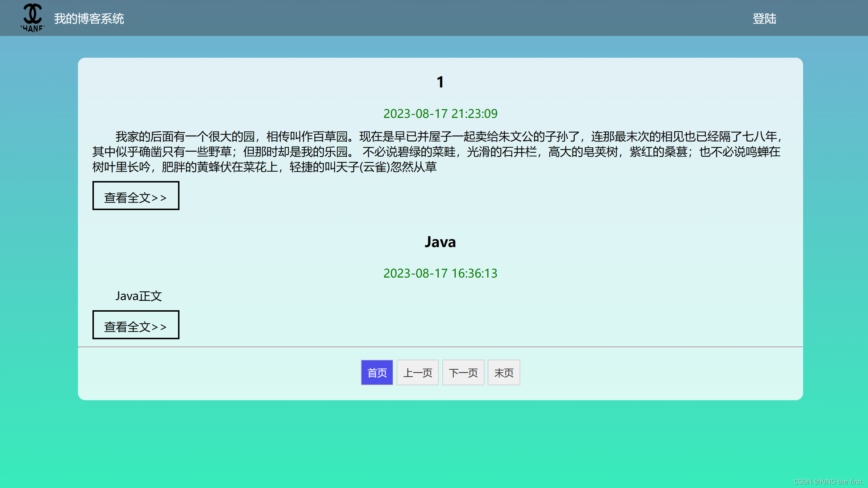Image resolution: width=868 pixels, height=488 pixels.
Task: Click the Java article title
Action: click(440, 242)
